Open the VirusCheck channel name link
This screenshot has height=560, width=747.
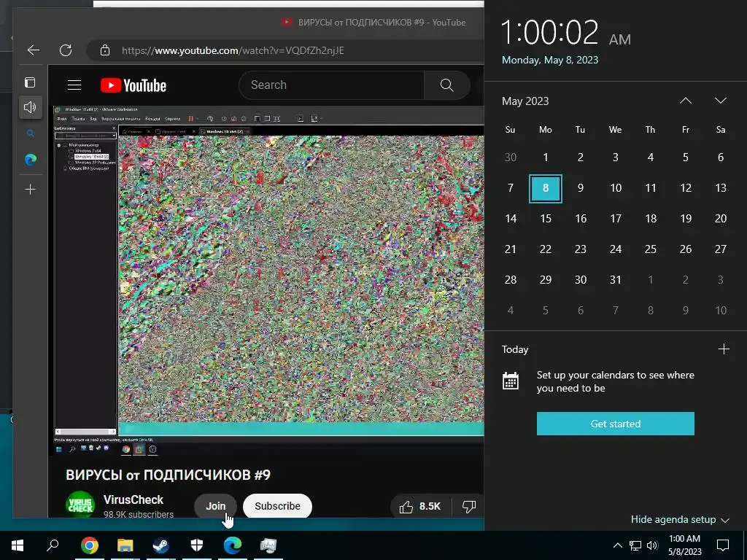coord(133,499)
